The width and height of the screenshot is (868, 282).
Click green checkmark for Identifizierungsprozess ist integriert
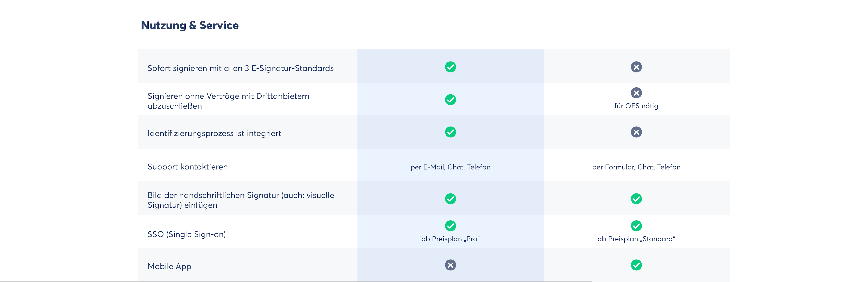(x=450, y=132)
